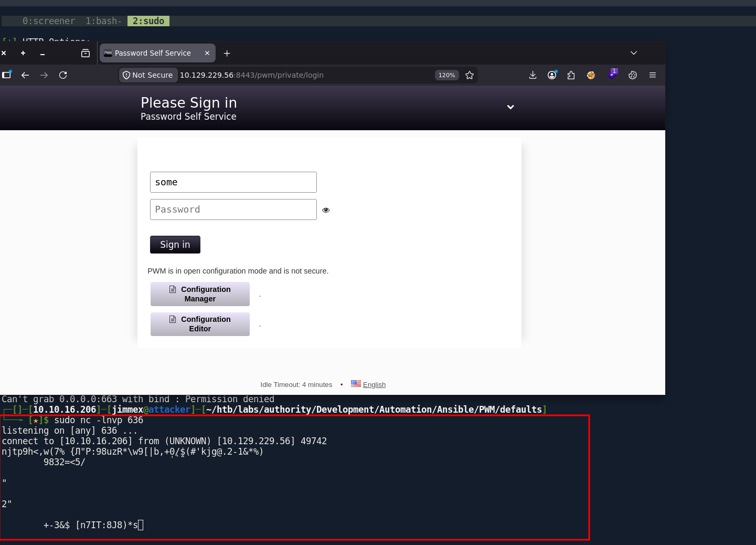Click the Not Secure shield indicator
Screen dimensions: 756x545
point(148,75)
